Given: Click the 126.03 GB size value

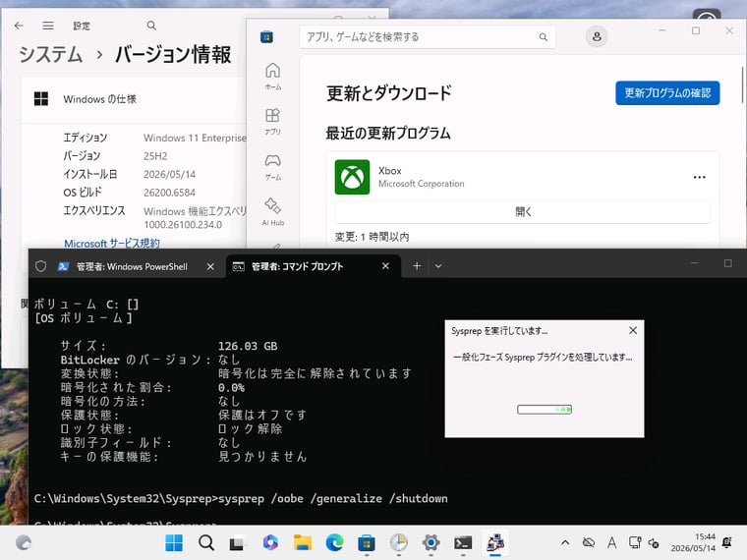Looking at the screenshot, I should [248, 346].
